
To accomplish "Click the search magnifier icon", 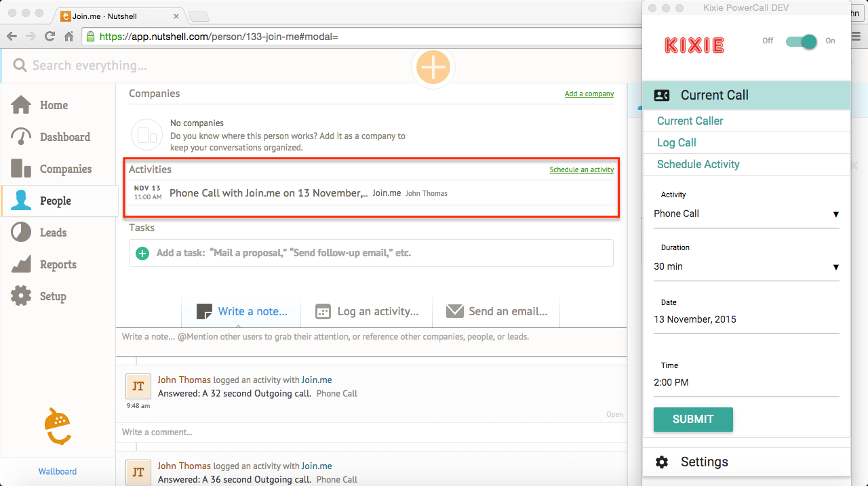I will [x=20, y=65].
